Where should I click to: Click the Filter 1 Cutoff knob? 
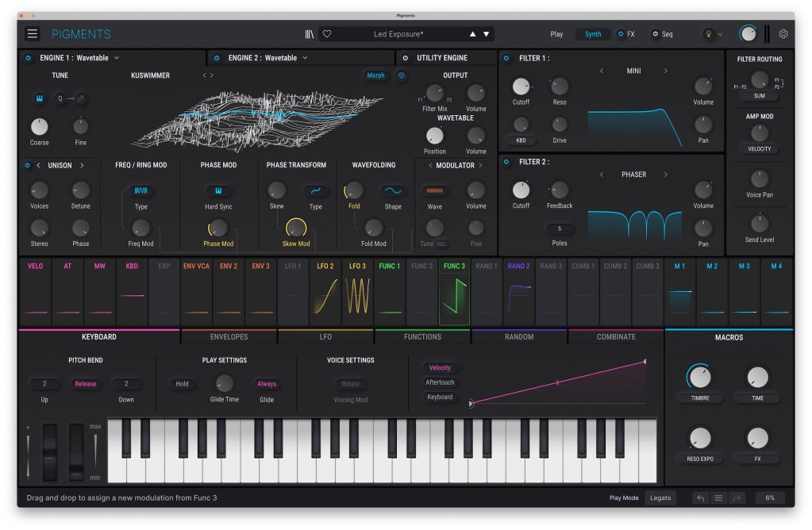(x=521, y=86)
